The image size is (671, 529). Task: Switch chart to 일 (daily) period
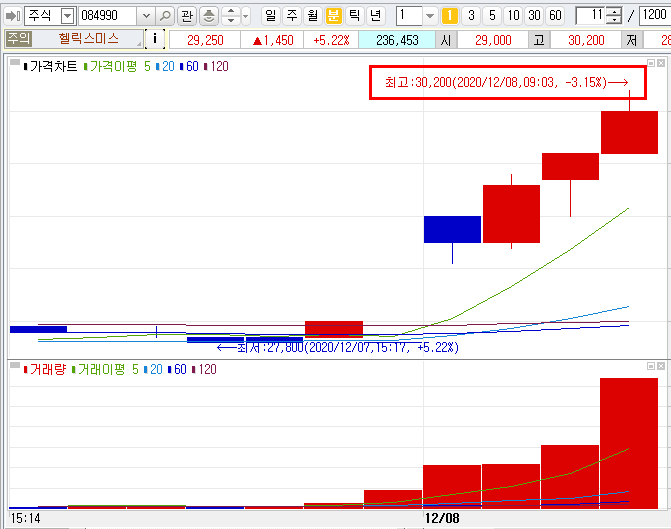coord(270,16)
